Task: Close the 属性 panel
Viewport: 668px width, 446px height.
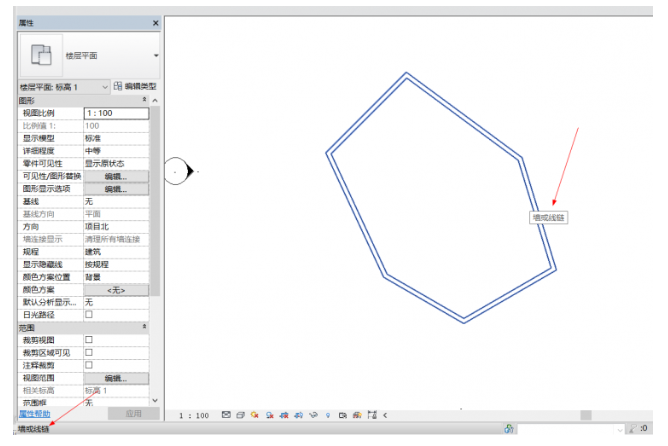Action: pyautogui.click(x=155, y=23)
